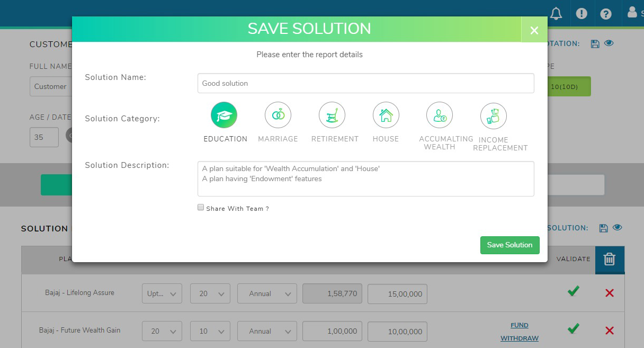The height and width of the screenshot is (348, 644).
Task: Click the Save Solution button
Action: coord(509,245)
